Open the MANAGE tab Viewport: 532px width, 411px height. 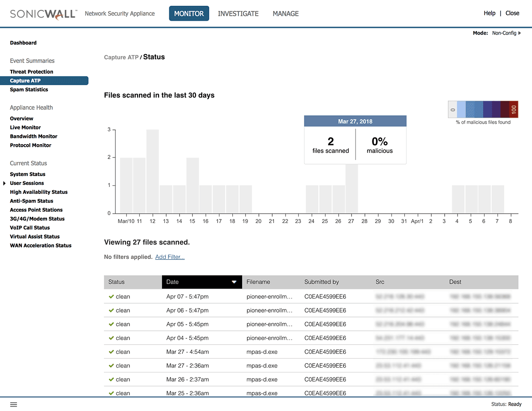(x=286, y=14)
